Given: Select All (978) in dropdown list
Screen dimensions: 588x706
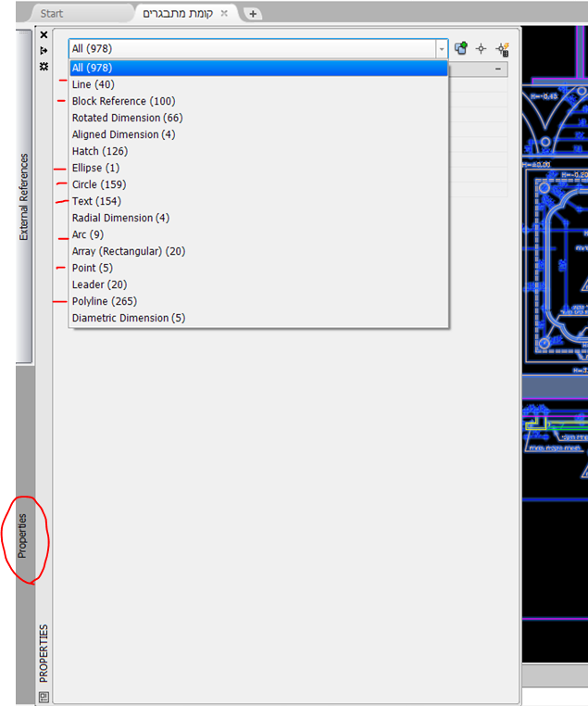Looking at the screenshot, I should pyautogui.click(x=258, y=68).
